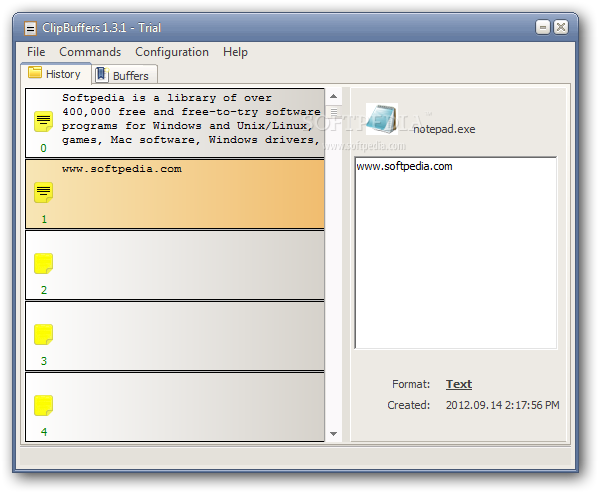The width and height of the screenshot is (599, 493).
Task: Click the 'Created:' label
Action: [x=408, y=405]
